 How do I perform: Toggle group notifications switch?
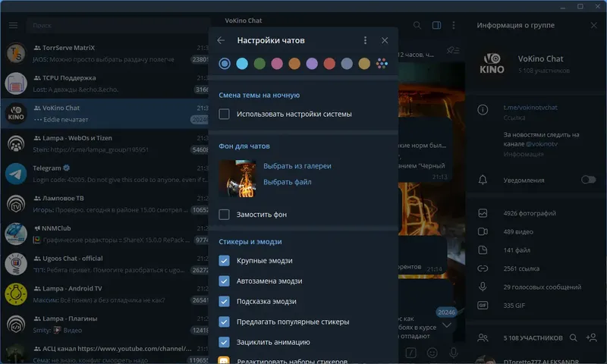point(589,180)
